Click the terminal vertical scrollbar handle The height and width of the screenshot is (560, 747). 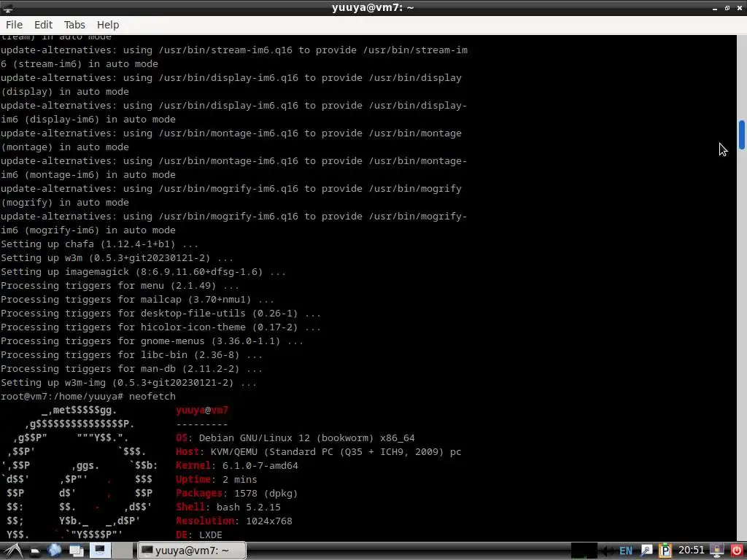[x=742, y=135]
